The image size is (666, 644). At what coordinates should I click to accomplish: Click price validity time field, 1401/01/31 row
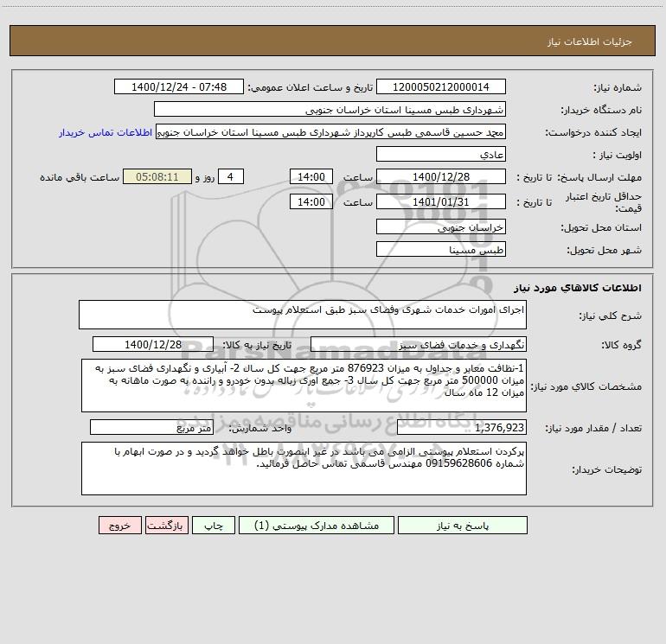pos(311,201)
